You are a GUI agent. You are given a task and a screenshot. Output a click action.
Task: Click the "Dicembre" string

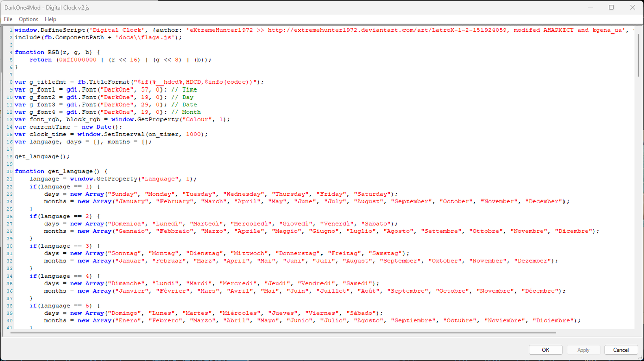click(x=575, y=231)
